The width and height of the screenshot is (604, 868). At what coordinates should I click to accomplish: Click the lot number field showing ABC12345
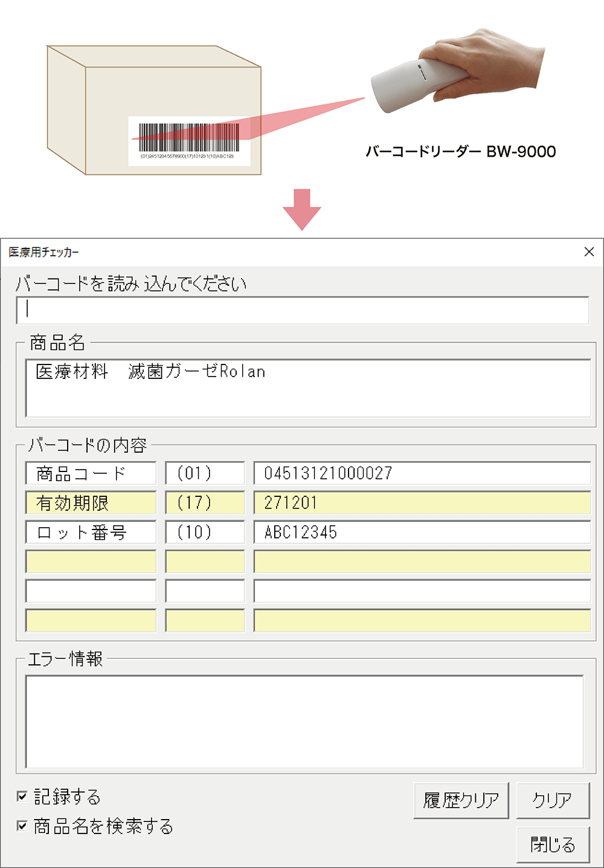coord(422,533)
